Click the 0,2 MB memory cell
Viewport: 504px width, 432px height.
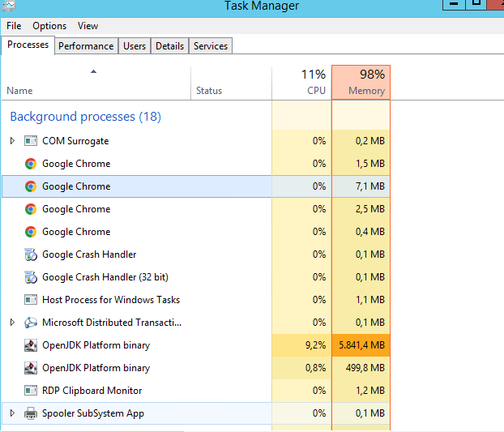tap(361, 141)
